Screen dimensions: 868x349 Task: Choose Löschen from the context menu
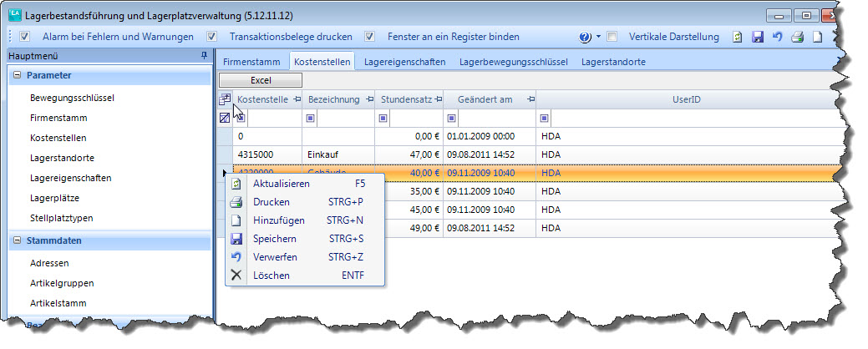(271, 275)
